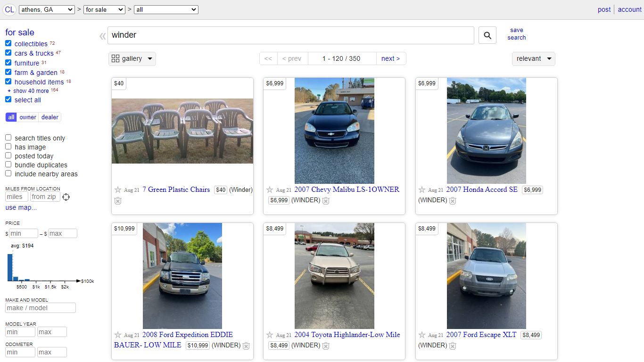Open the gallery view mode dropdown

(132, 59)
